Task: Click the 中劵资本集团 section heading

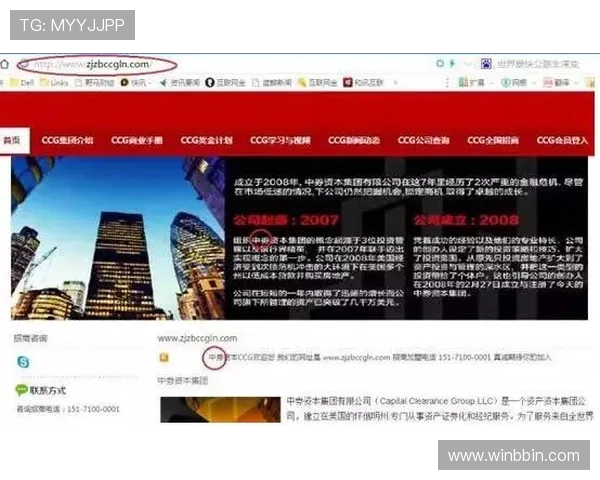Action: pyautogui.click(x=183, y=381)
